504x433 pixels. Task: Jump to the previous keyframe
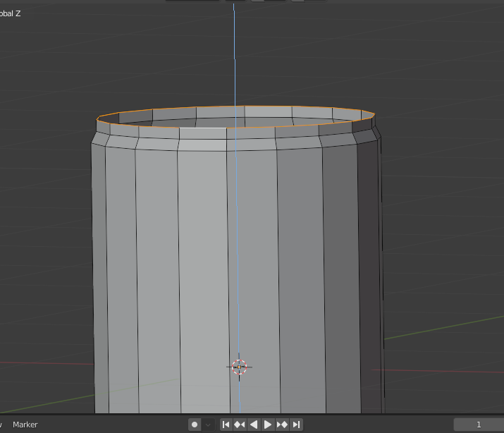click(240, 425)
